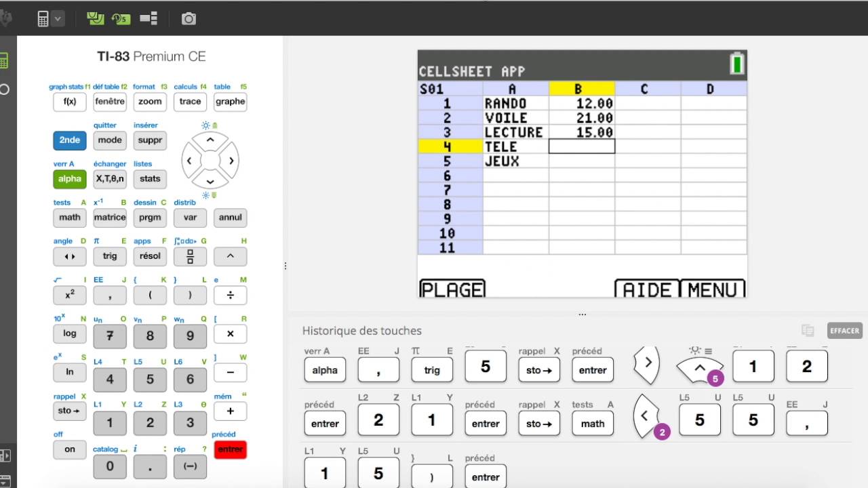Click the x² key

[x=70, y=296]
